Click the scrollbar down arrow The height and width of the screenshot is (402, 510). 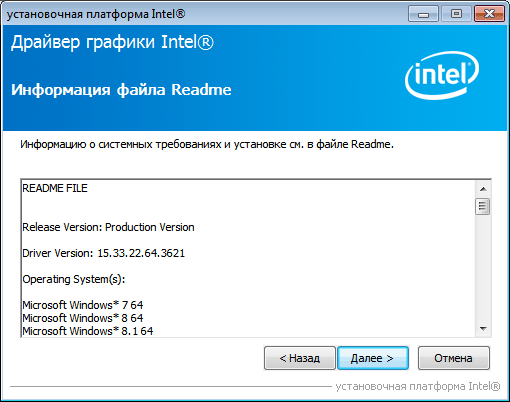click(x=483, y=329)
